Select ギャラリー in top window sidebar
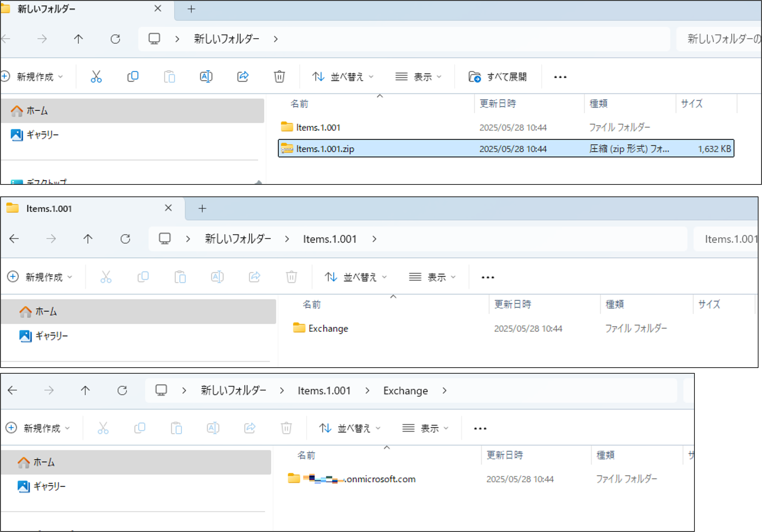Image resolution: width=762 pixels, height=532 pixels. pos(132,135)
